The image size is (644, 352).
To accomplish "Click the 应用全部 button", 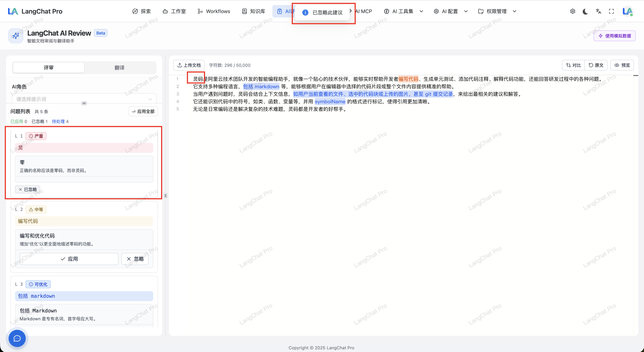I will pyautogui.click(x=143, y=112).
